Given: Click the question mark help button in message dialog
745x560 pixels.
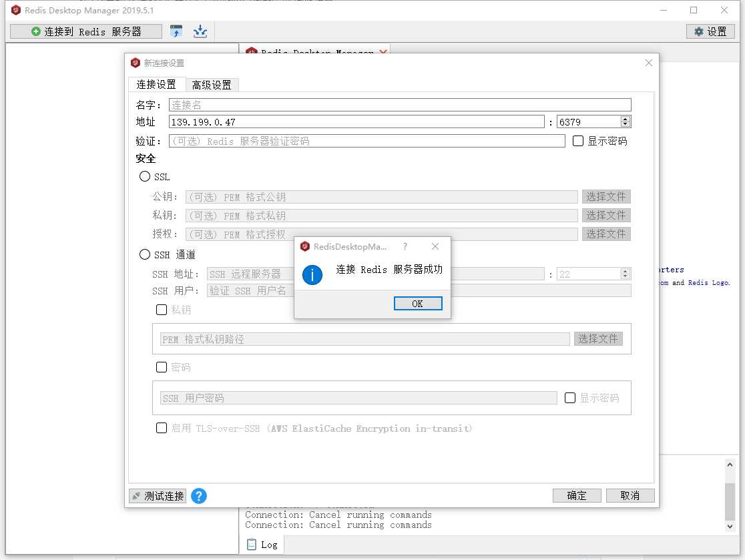Looking at the screenshot, I should pos(405,246).
